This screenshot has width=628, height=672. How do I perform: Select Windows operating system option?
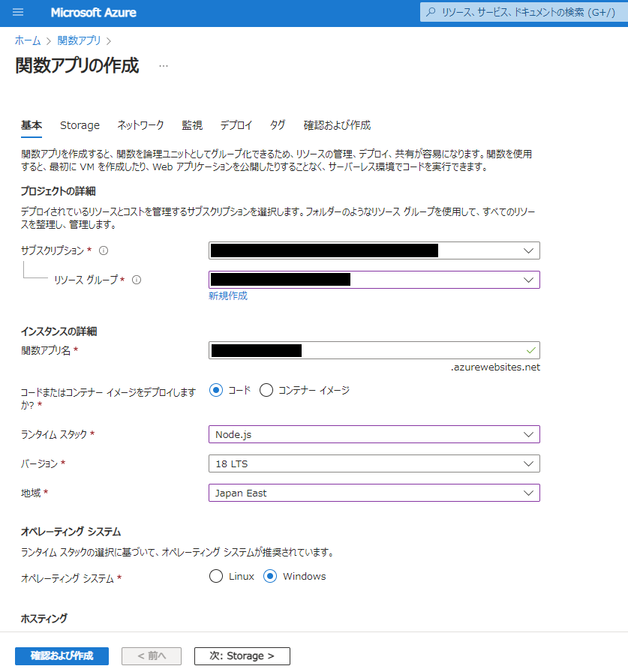270,576
